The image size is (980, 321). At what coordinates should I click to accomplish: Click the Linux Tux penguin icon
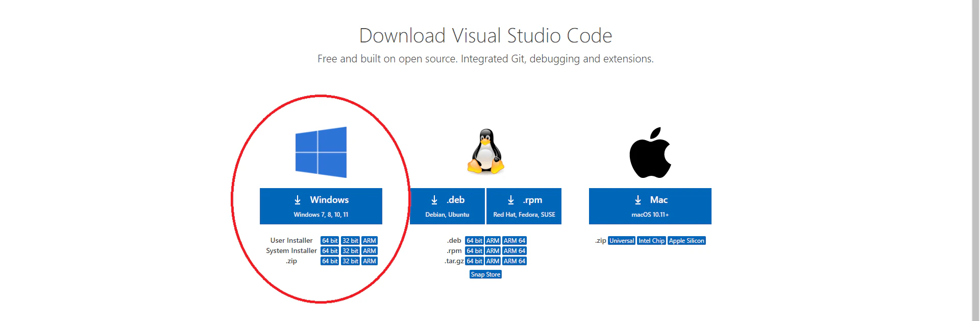pos(486,151)
